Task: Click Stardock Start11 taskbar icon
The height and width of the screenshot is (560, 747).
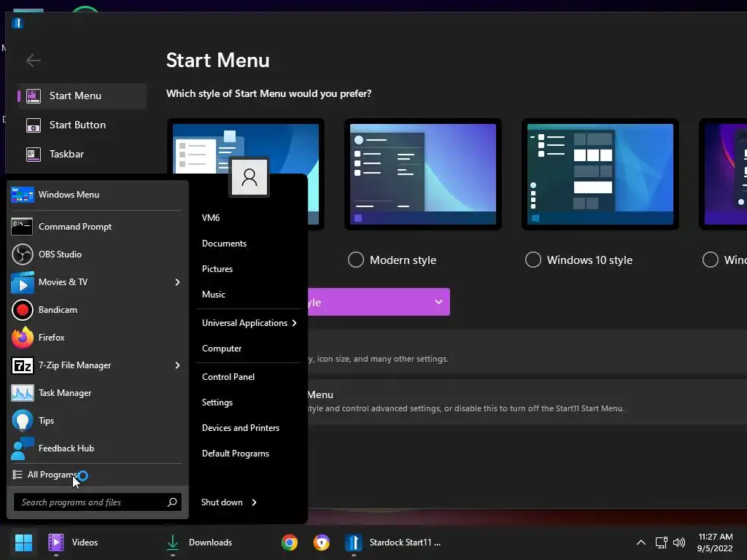Action: coord(354,542)
